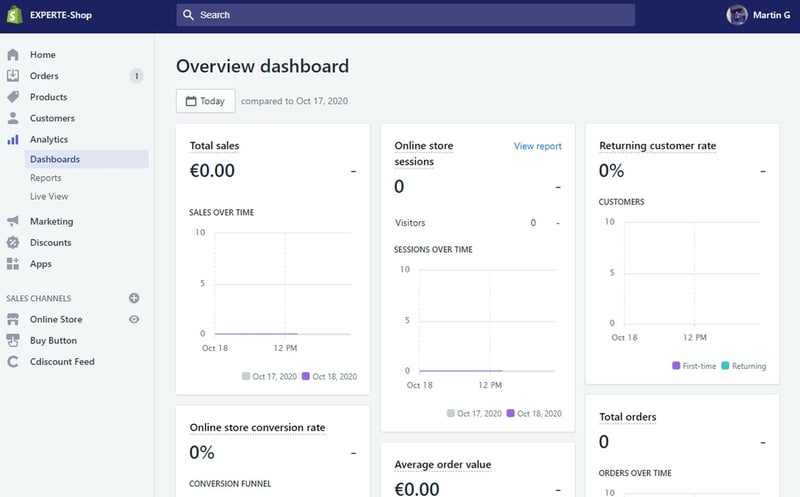Image resolution: width=800 pixels, height=497 pixels.
Task: Click ORDERS OVER TIME heading
Action: coord(635,473)
